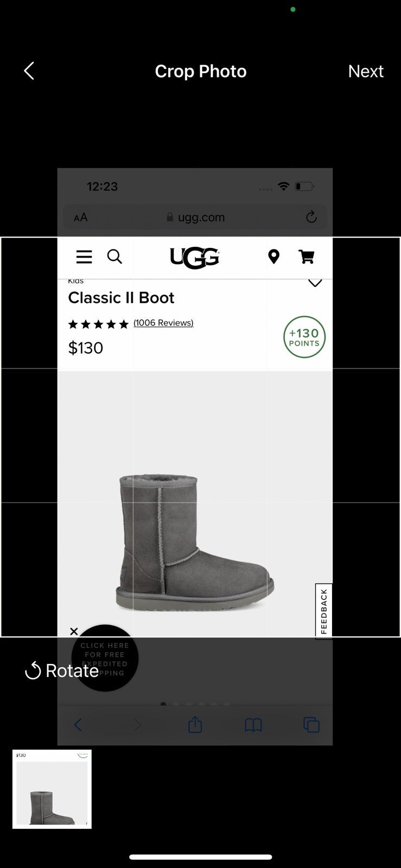Tap Next to continue
Image resolution: width=401 pixels, height=868 pixels.
tap(366, 71)
